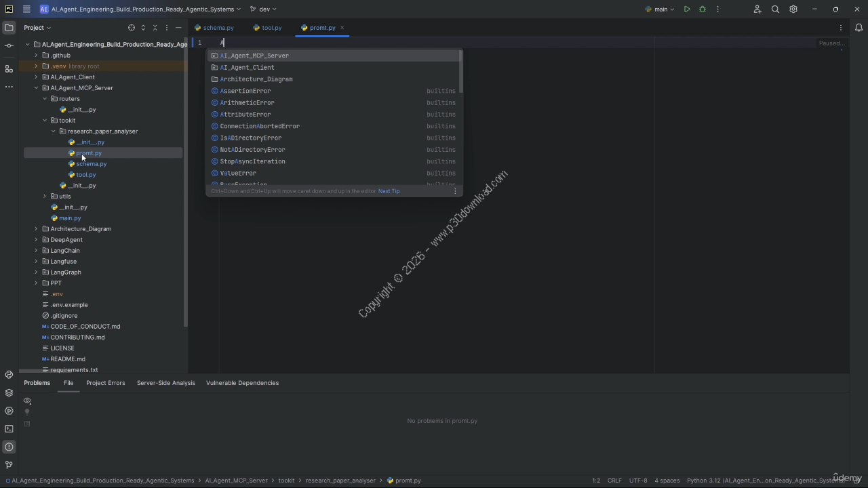This screenshot has height=488, width=868.
Task: Toggle the Problems tool window button
Action: 9,447
